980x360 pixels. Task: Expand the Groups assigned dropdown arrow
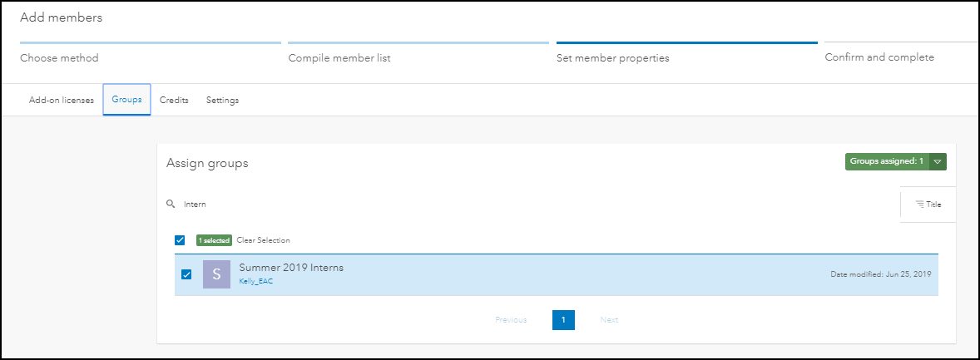click(x=938, y=161)
